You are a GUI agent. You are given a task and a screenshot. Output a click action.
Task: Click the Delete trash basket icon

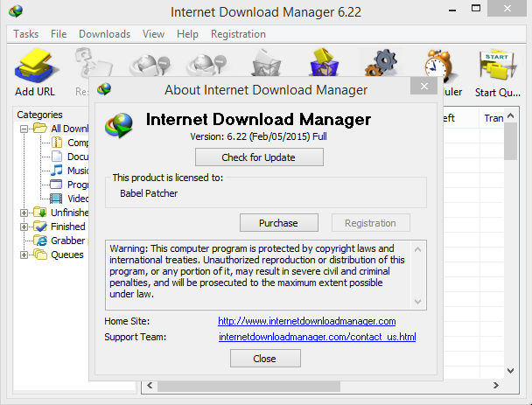pos(267,63)
